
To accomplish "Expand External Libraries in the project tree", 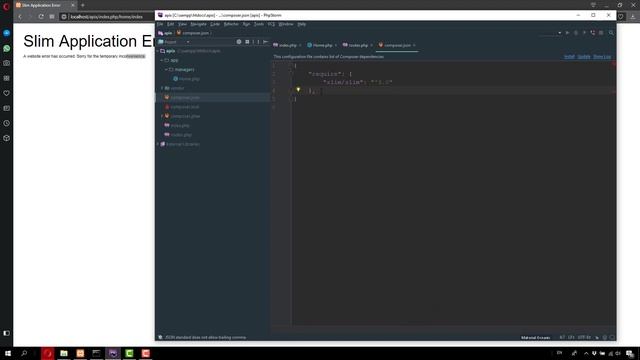I will pos(158,144).
